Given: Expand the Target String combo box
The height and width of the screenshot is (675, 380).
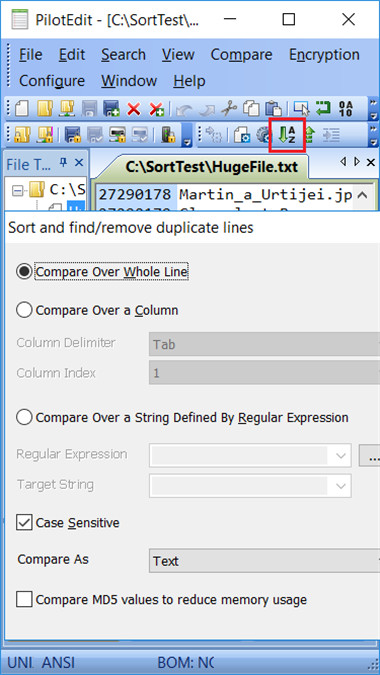Looking at the screenshot, I should pyautogui.click(x=340, y=486).
